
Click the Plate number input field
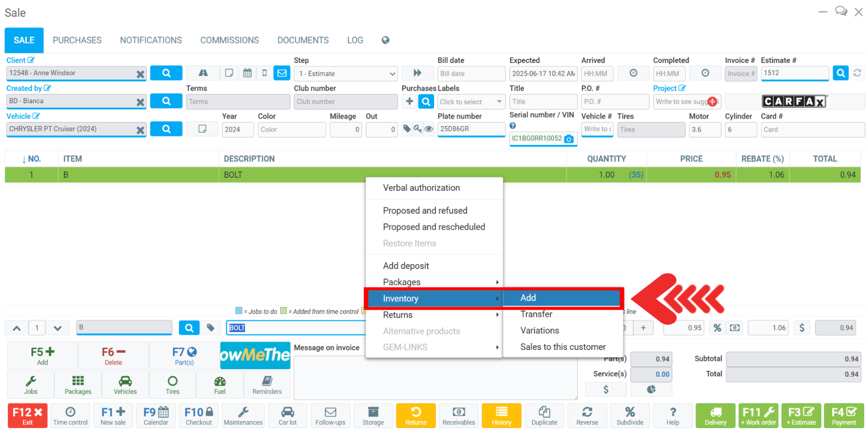[x=471, y=129]
